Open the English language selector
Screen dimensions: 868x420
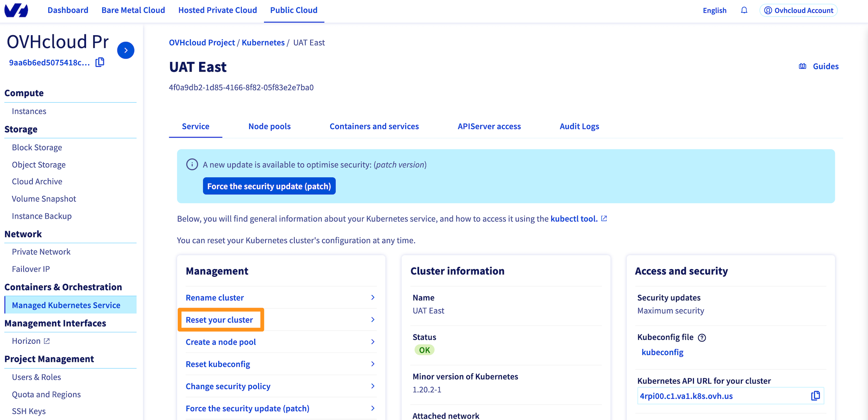click(715, 10)
